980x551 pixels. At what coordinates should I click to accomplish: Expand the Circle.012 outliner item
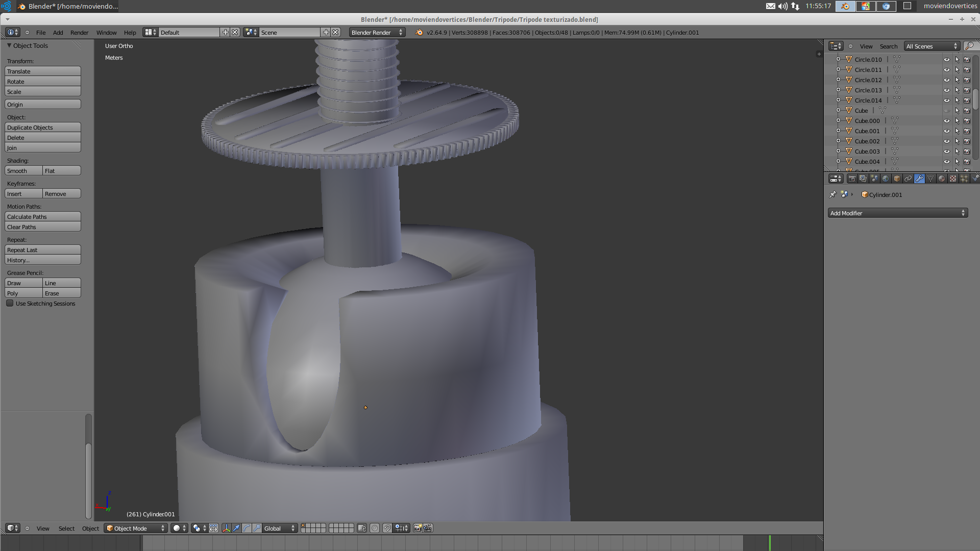tap(838, 80)
